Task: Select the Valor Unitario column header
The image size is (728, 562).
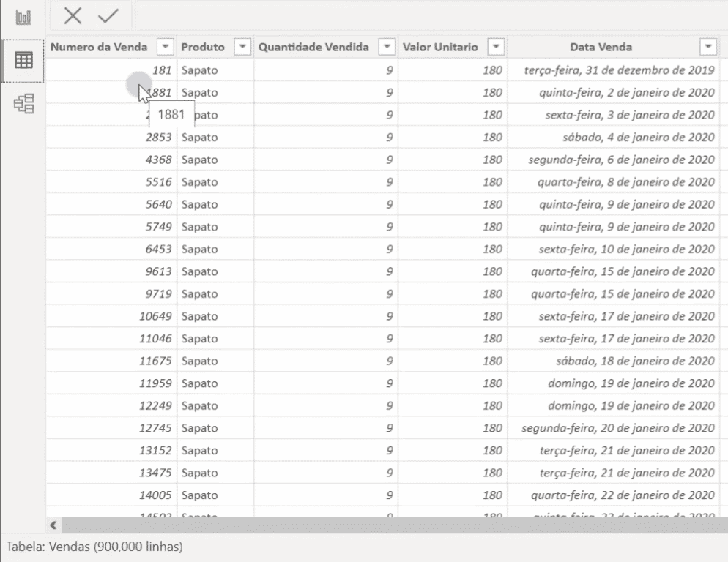Action: (440, 47)
